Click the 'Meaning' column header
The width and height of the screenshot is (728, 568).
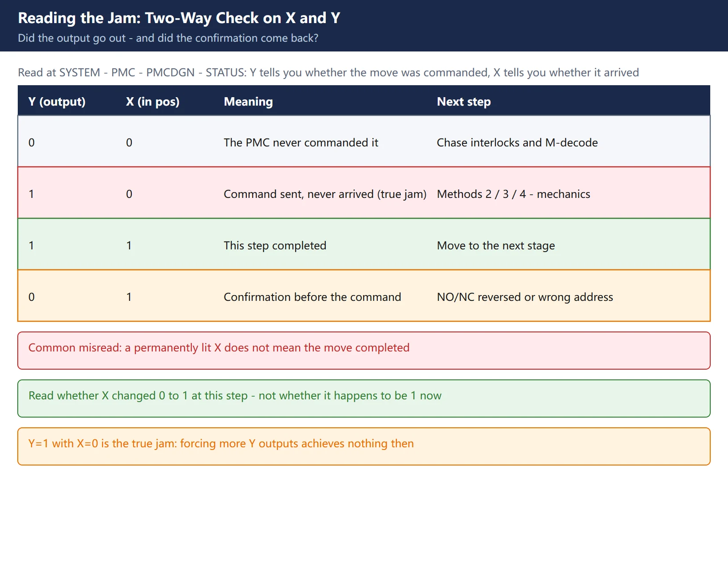[x=248, y=102]
